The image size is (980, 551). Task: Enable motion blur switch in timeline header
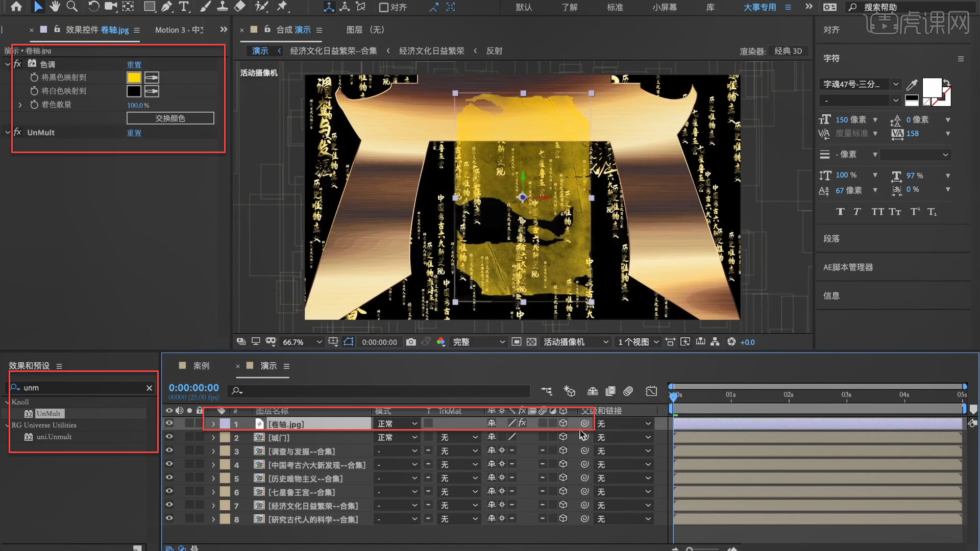pyautogui.click(x=628, y=391)
